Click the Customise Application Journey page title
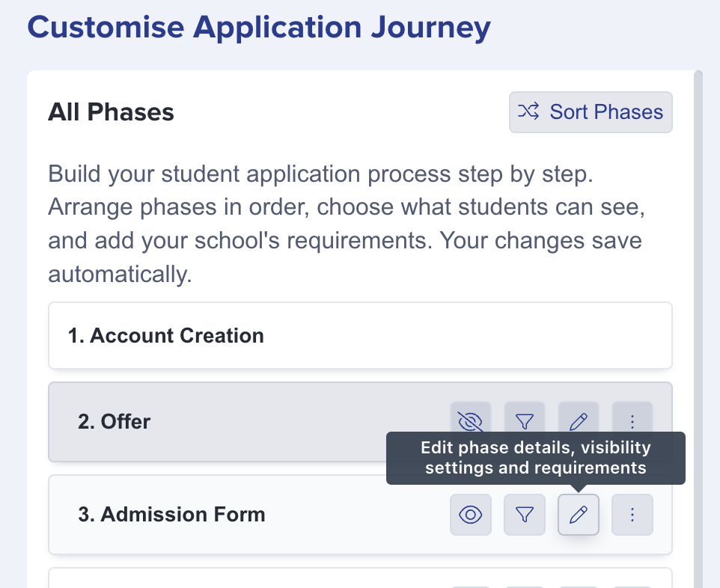Viewport: 720px width, 588px height. coord(259,27)
